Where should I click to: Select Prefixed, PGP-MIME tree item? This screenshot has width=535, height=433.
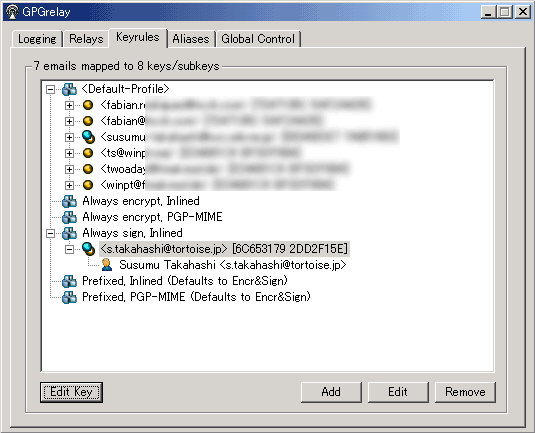(197, 297)
